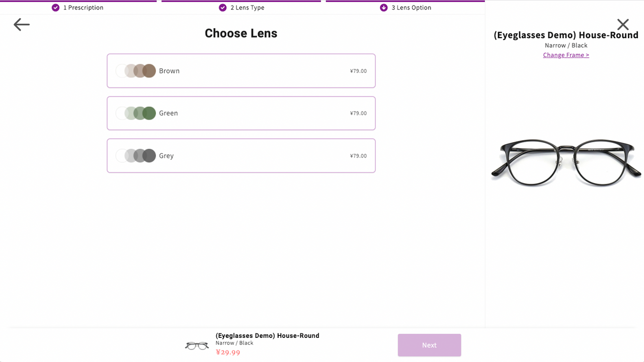Image resolution: width=644 pixels, height=362 pixels.
Task: Click the House-Round glasses product photo
Action: pyautogui.click(x=565, y=162)
